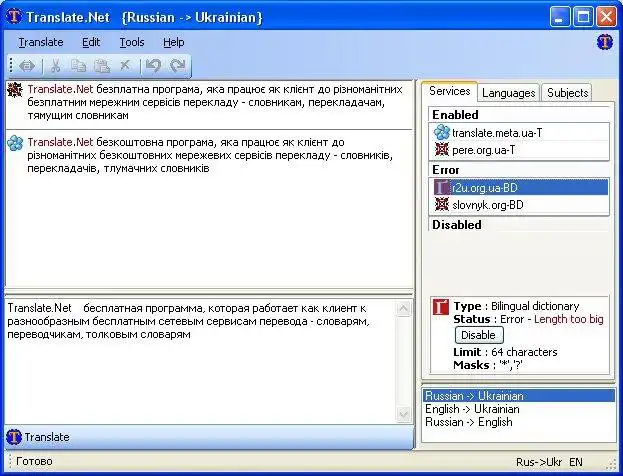Image resolution: width=623 pixels, height=476 pixels.
Task: Open the Tools menu
Action: tap(132, 42)
